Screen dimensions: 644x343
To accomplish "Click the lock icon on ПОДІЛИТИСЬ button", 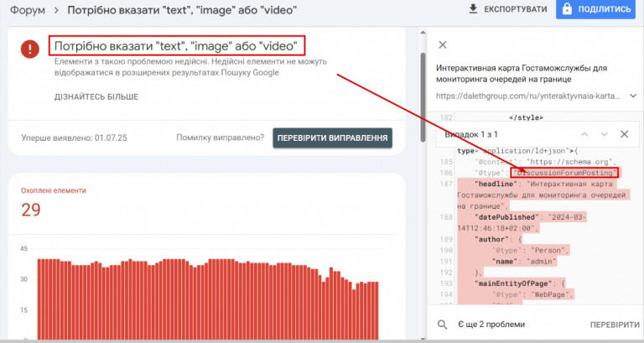I will coord(567,9).
